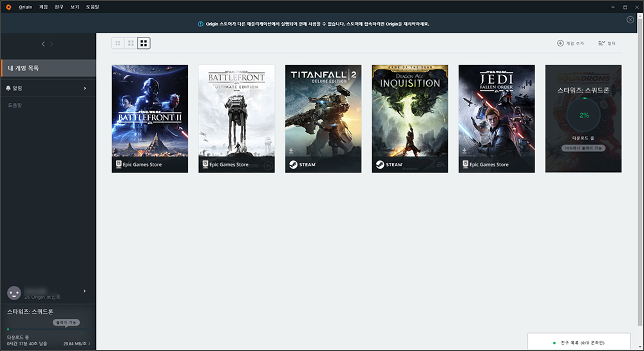Click the 알림 bell icon
The image size is (644, 351).
(8, 88)
